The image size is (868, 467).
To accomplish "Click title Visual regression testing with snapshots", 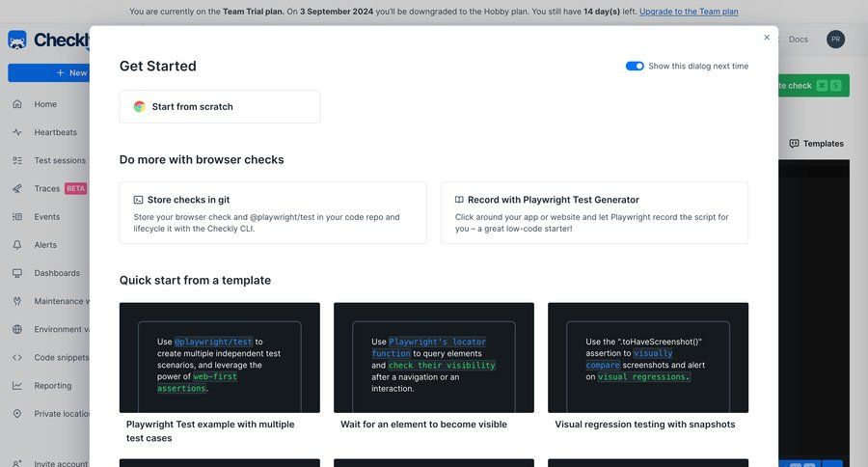I will point(645,425).
